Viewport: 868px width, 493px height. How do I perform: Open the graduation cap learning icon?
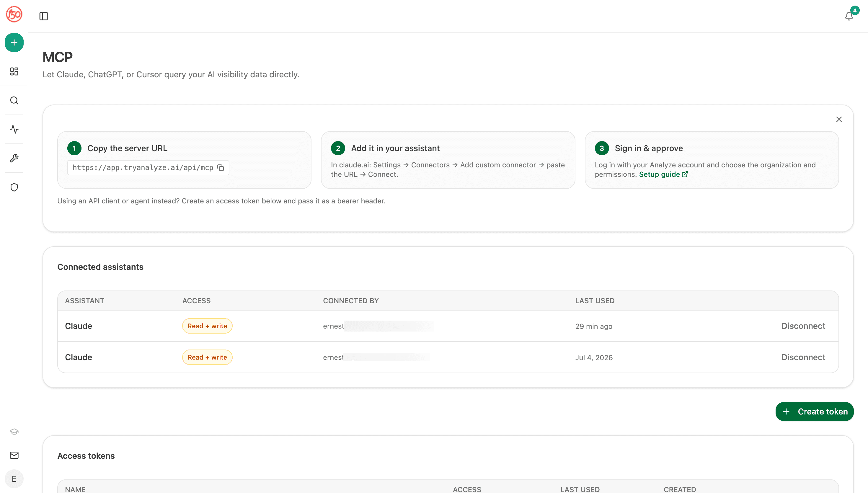coord(14,431)
